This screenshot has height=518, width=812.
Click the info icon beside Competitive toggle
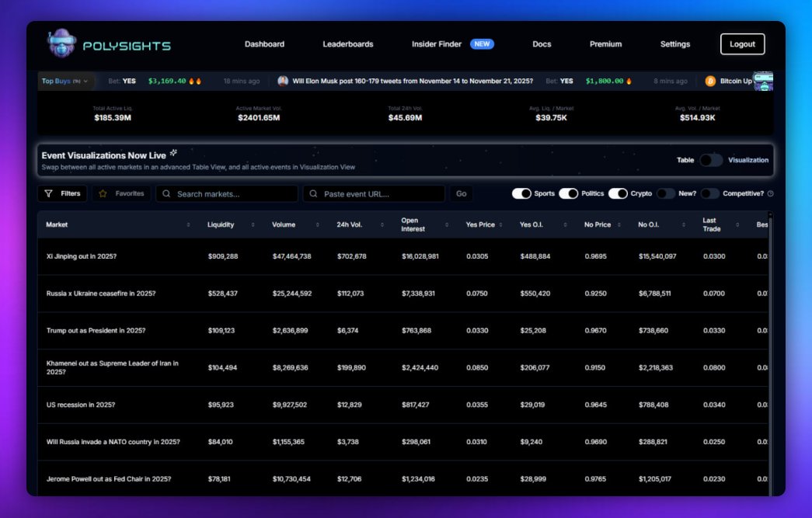(768, 194)
